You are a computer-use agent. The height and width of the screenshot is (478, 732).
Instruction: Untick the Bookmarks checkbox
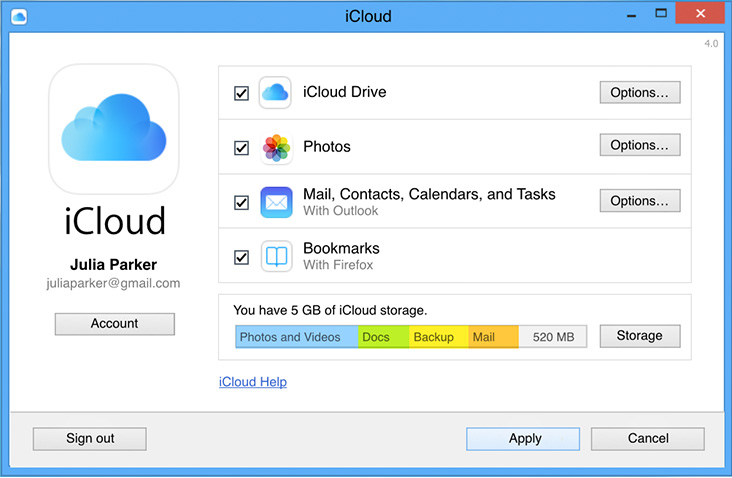[x=241, y=257]
